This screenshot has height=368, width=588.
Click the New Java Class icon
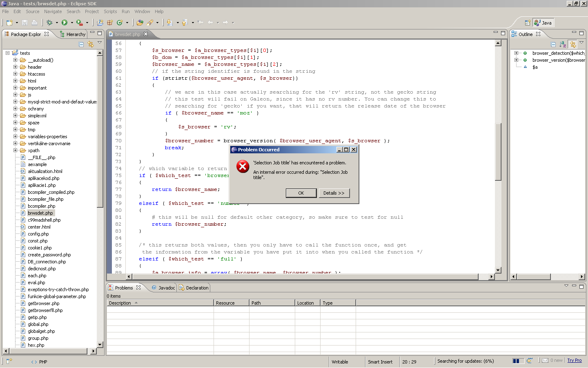(x=120, y=22)
